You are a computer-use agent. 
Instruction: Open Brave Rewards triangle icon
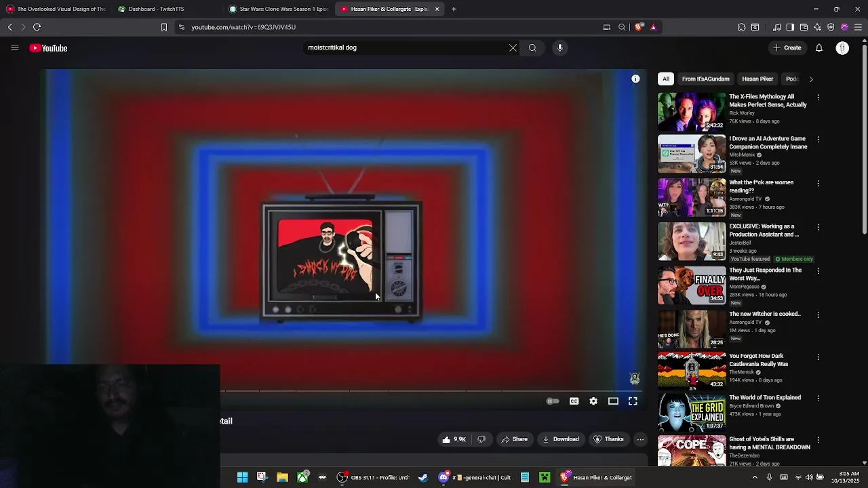click(653, 27)
